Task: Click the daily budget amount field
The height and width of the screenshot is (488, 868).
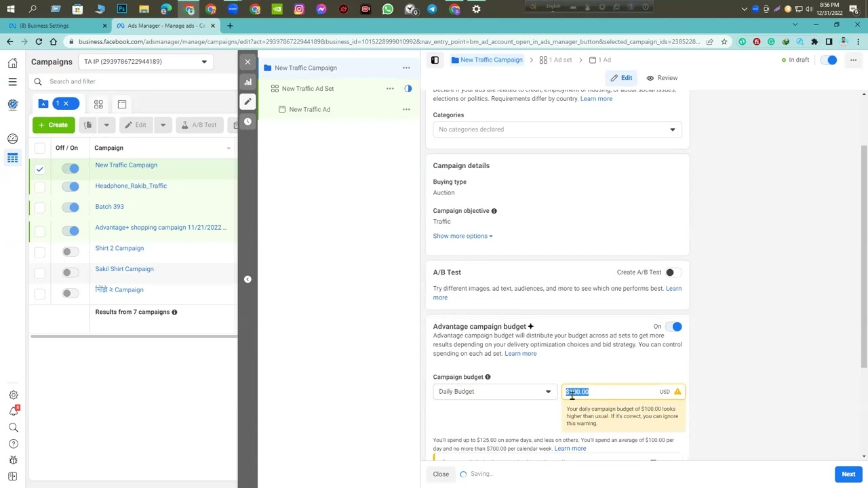Action: point(623,392)
